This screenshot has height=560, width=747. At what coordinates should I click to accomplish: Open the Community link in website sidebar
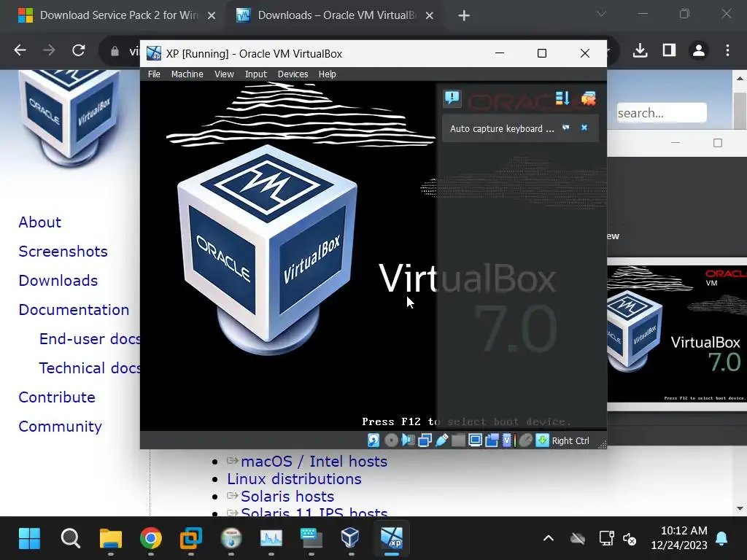60,427
